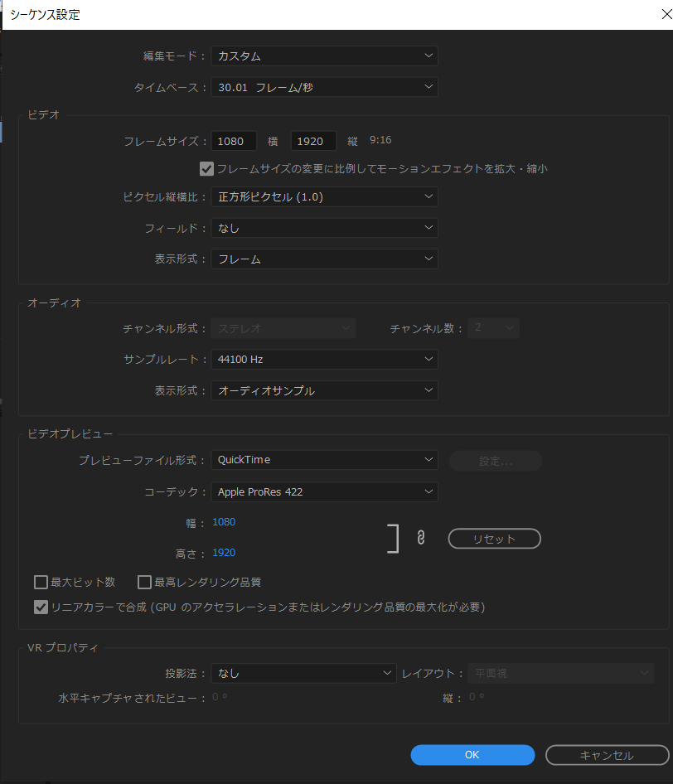Disable the リニアカラーで合成 checkbox
This screenshot has height=784, width=673.
pyautogui.click(x=41, y=607)
